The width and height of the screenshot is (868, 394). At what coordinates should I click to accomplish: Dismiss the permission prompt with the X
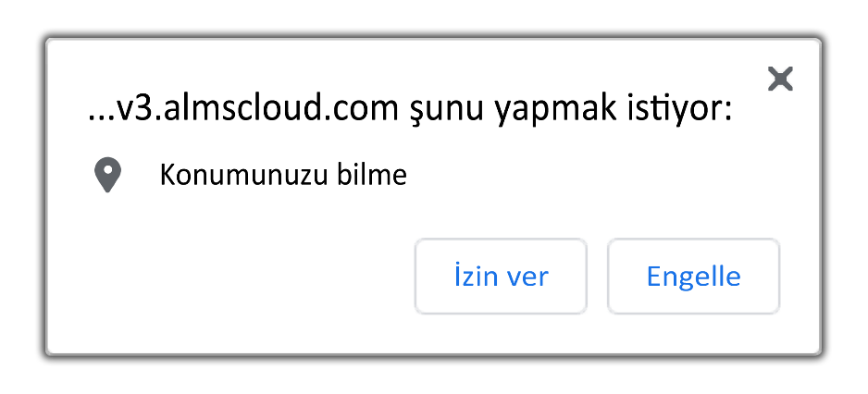(780, 79)
